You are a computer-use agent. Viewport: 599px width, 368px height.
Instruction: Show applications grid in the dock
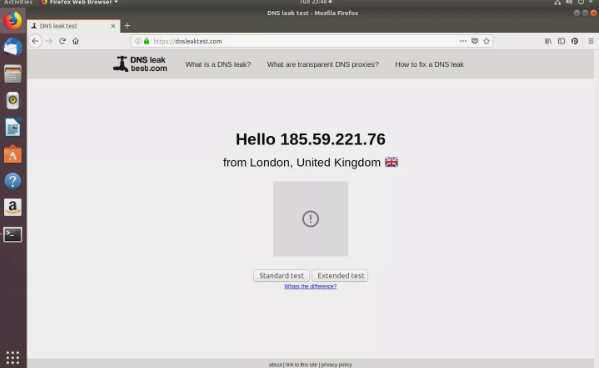(13, 357)
